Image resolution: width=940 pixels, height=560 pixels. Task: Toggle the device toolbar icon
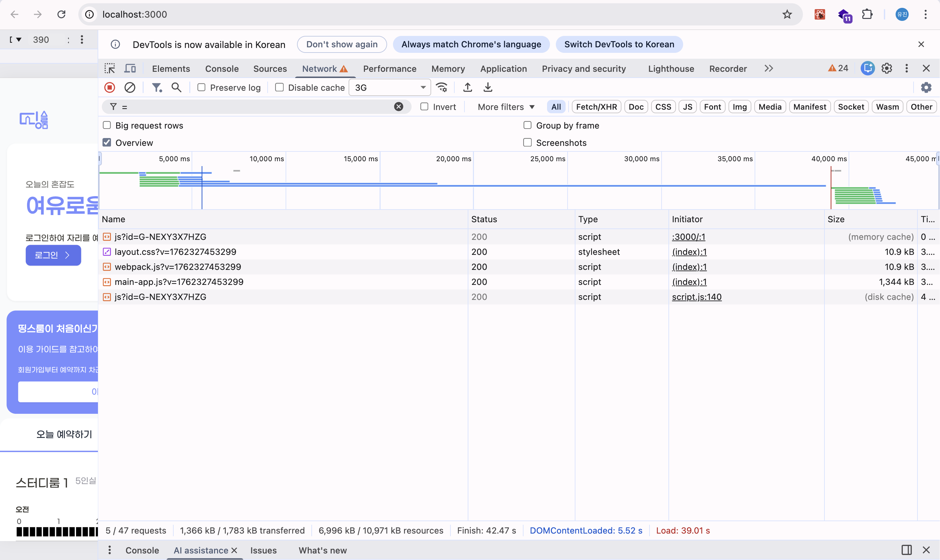[130, 68]
